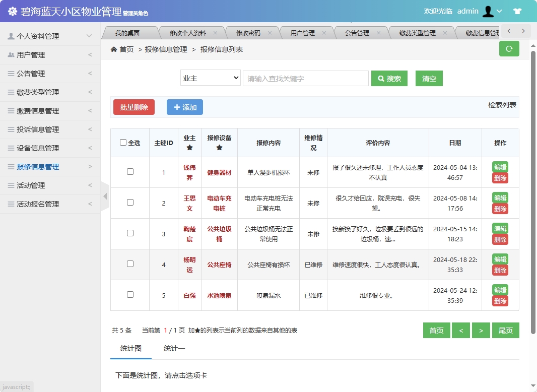Click the home icon in the breadcrumb
The image size is (537, 392).
[x=115, y=49]
